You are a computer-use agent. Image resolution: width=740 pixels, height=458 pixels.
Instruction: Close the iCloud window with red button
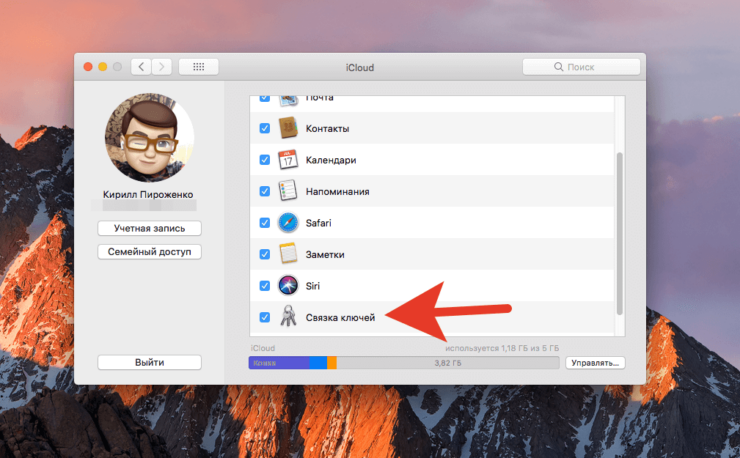[88, 67]
